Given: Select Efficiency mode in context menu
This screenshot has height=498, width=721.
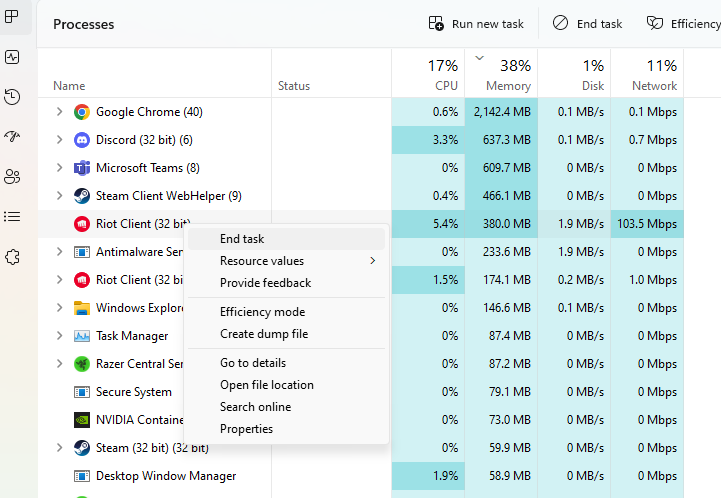Looking at the screenshot, I should click(x=286, y=312).
